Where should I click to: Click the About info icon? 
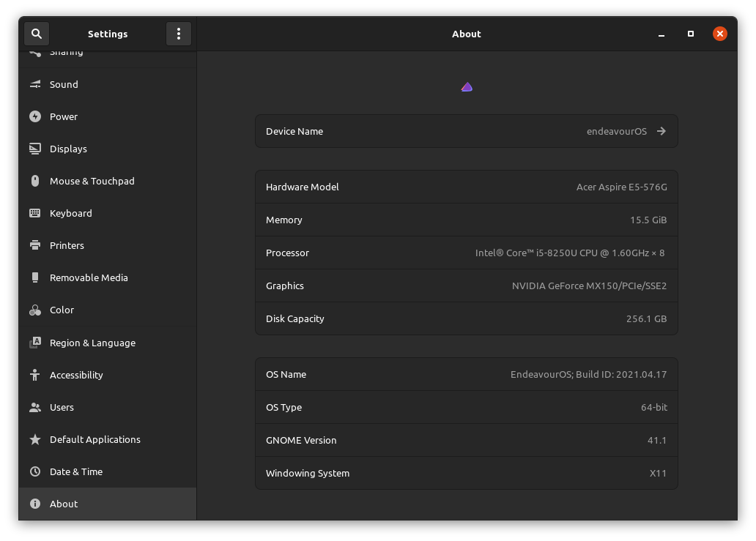point(35,504)
